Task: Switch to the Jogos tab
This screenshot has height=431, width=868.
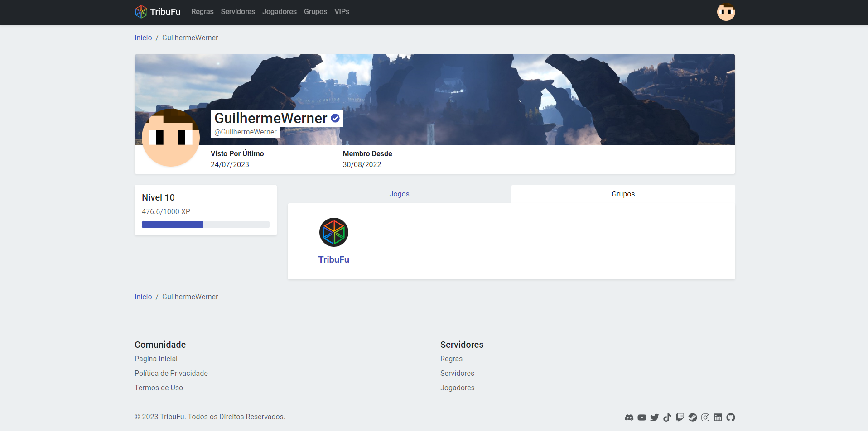Action: pyautogui.click(x=400, y=194)
